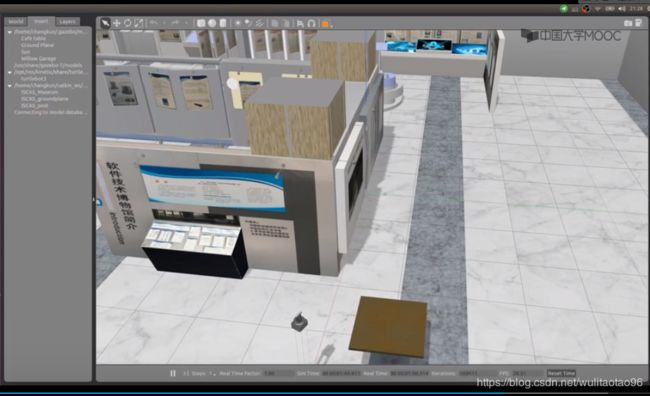Click the brown cafe table in scene
This screenshot has height=396, width=650.
[x=389, y=326]
